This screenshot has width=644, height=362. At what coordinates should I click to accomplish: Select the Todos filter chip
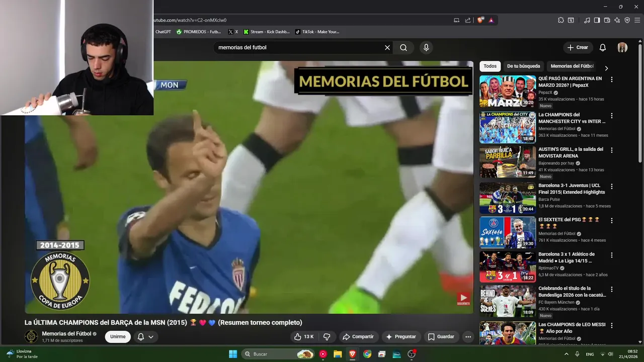[490, 66]
